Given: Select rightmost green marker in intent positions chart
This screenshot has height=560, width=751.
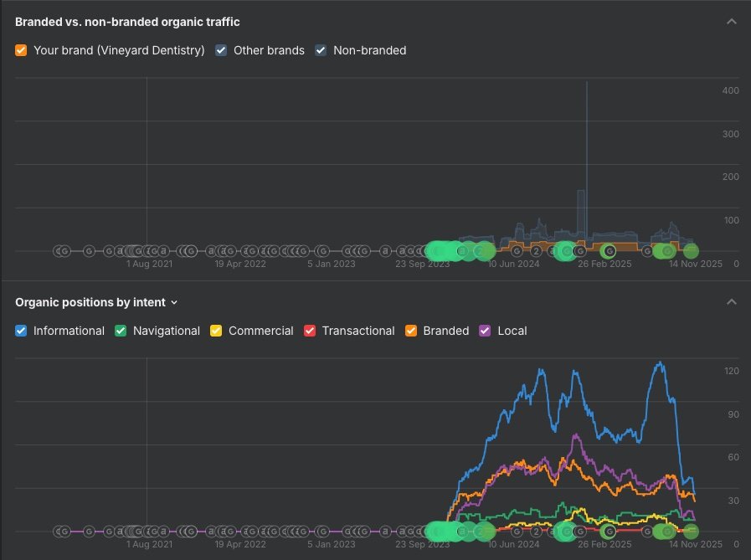Looking at the screenshot, I should click(x=691, y=531).
